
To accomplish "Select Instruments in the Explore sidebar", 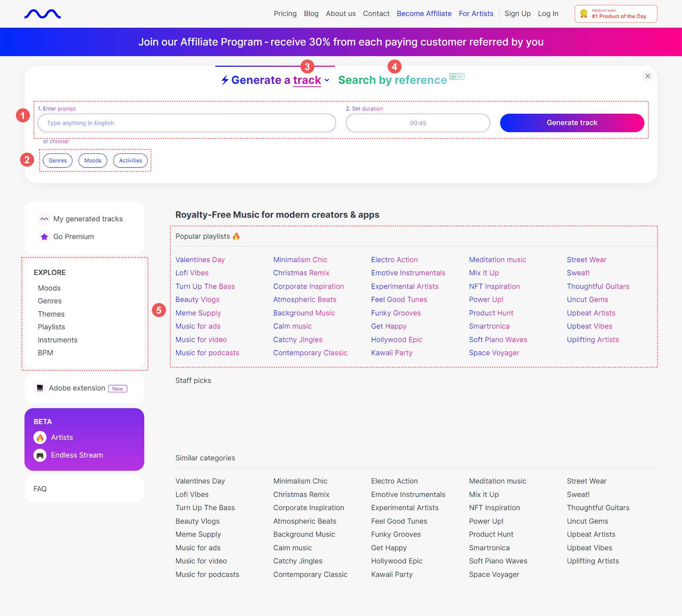I will click(x=58, y=340).
